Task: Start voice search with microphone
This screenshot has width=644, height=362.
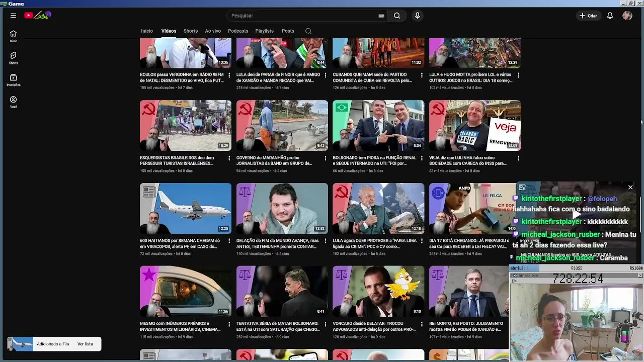Action: point(417,16)
